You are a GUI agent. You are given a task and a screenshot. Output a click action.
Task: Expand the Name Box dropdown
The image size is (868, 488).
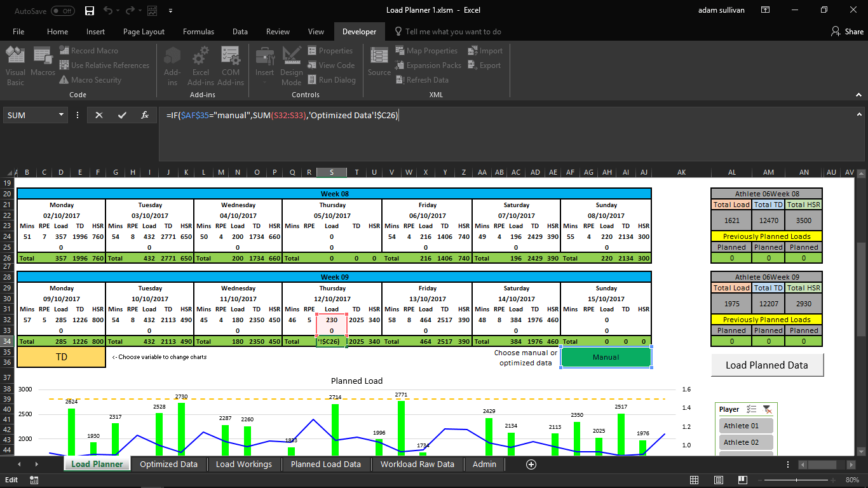tap(62, 115)
